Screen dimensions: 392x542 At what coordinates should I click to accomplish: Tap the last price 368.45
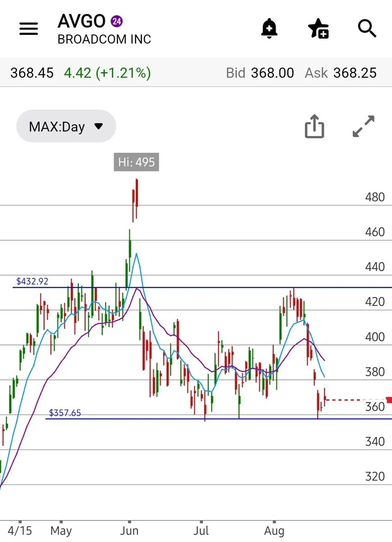click(32, 73)
